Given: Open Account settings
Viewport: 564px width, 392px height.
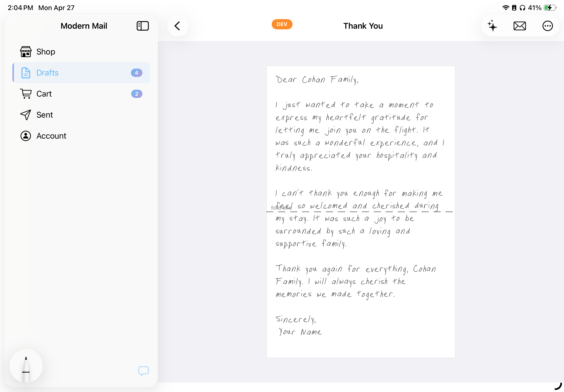Looking at the screenshot, I should [x=81, y=136].
